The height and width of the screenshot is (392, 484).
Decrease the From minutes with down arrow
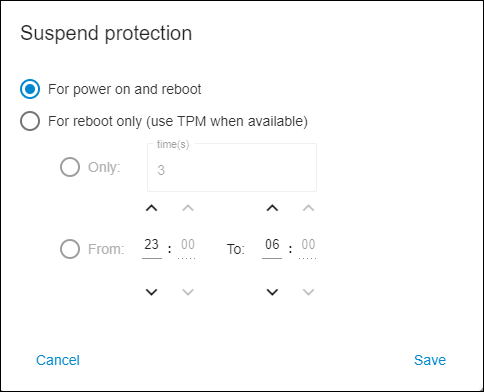188,292
